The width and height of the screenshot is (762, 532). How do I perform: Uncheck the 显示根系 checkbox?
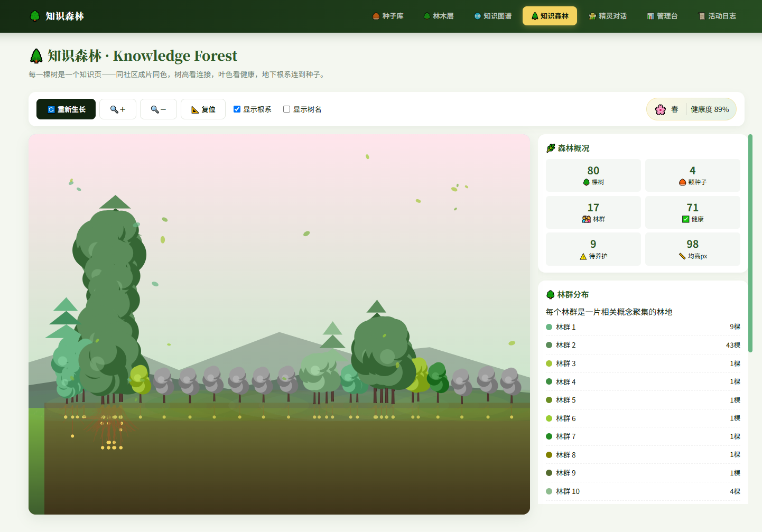point(237,109)
